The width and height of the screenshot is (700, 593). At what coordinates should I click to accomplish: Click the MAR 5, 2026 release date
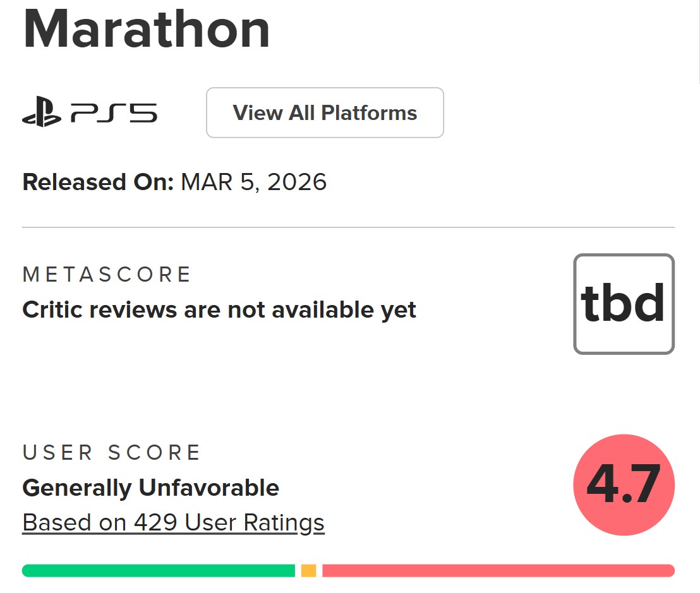coord(253,182)
